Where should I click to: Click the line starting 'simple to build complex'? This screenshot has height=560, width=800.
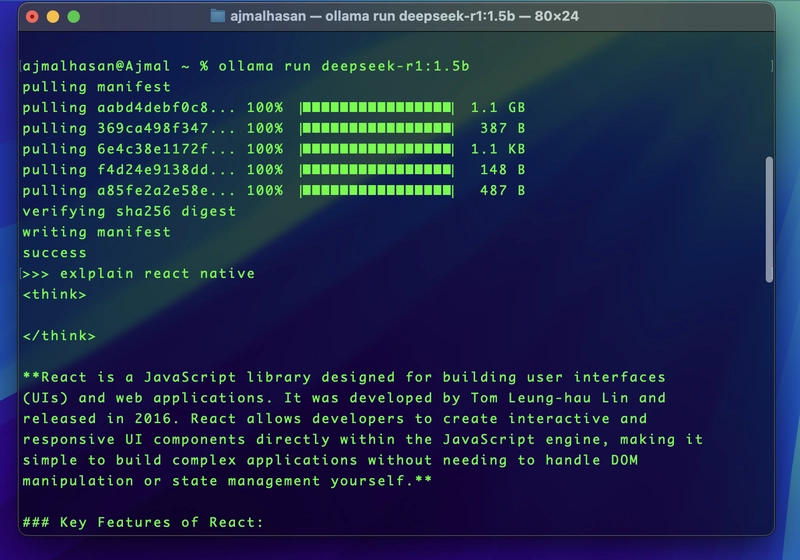(x=330, y=461)
